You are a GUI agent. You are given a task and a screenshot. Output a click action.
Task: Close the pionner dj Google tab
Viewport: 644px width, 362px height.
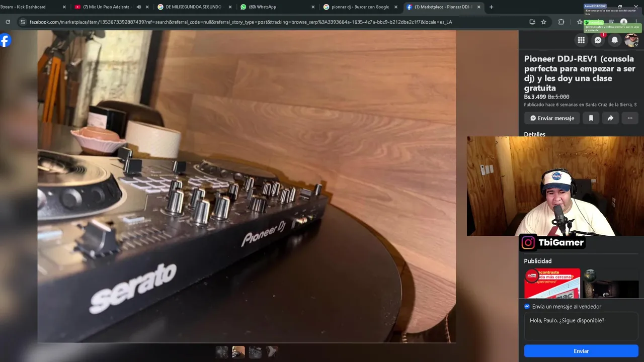point(395,7)
